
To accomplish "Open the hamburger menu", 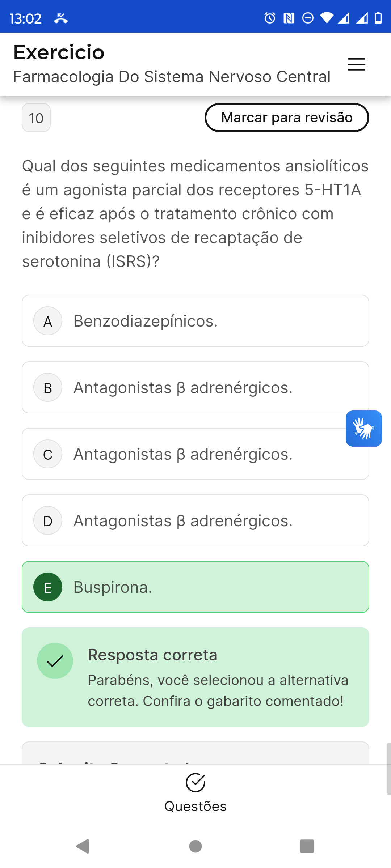I will pyautogui.click(x=356, y=64).
